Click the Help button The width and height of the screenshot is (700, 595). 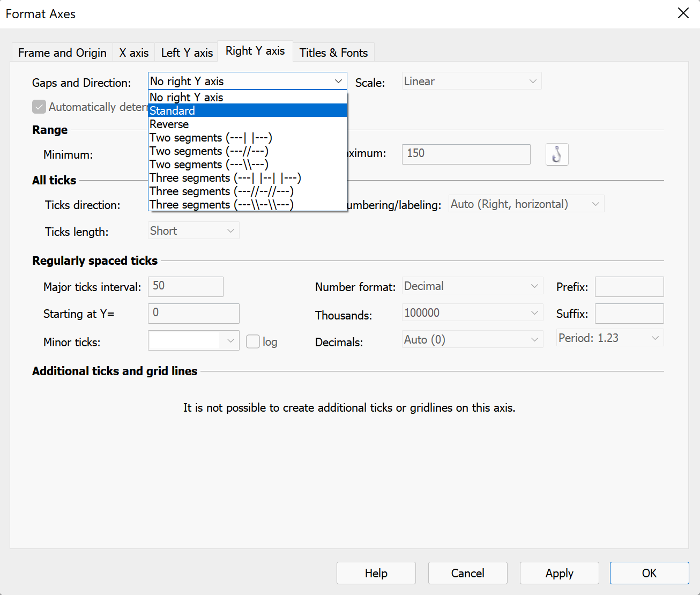(x=376, y=573)
